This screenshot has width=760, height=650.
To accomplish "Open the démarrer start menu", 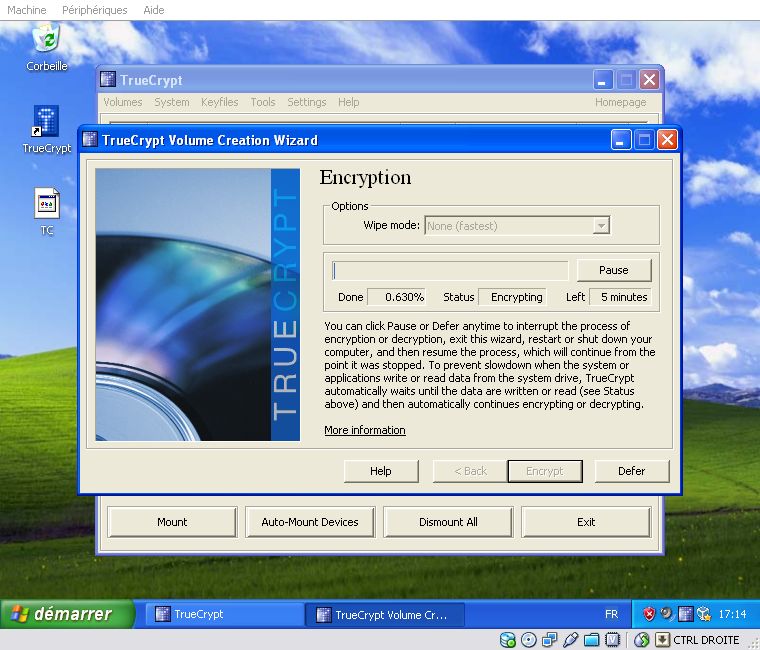I will [x=67, y=614].
